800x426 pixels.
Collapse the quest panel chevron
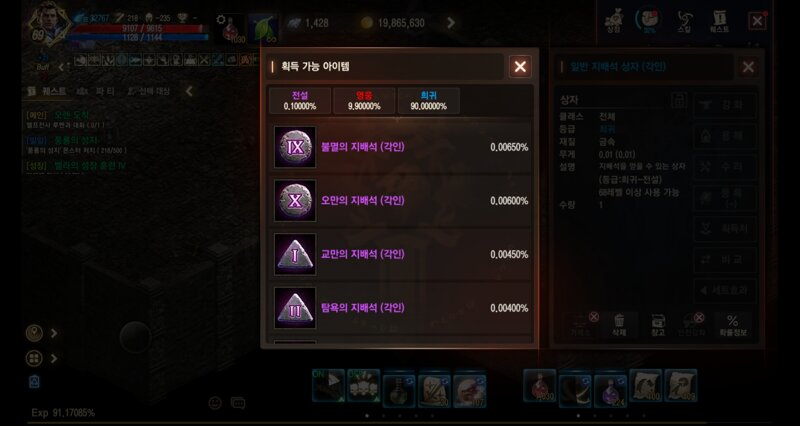189,91
